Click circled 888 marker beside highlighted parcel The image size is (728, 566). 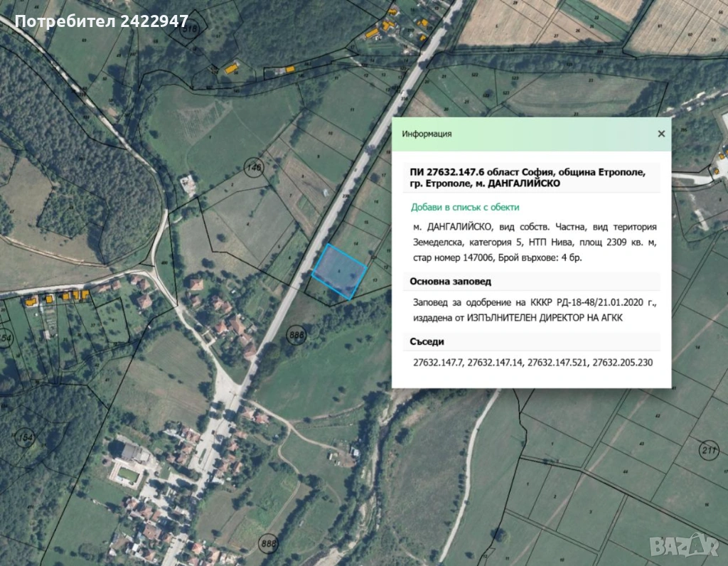[x=295, y=334]
